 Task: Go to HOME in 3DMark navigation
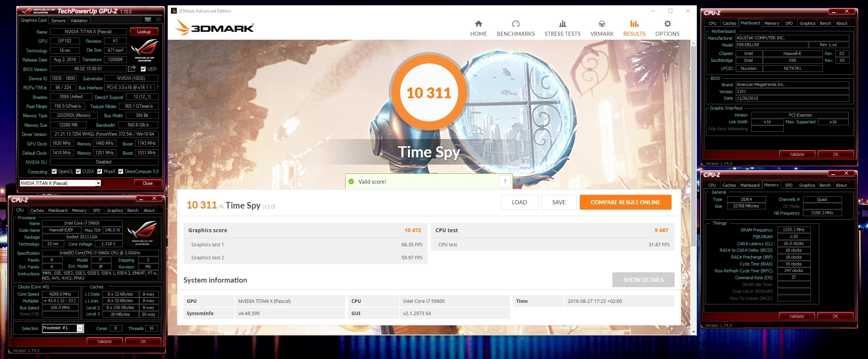click(x=479, y=29)
